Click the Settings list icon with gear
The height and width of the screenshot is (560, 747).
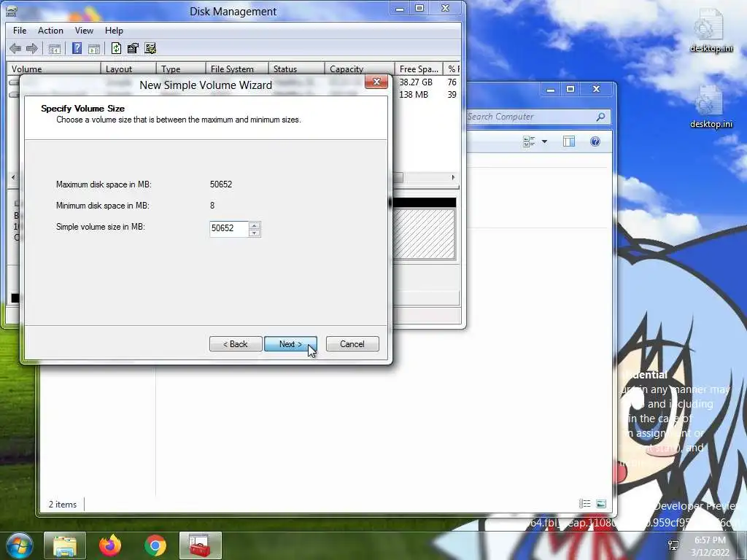click(x=150, y=48)
